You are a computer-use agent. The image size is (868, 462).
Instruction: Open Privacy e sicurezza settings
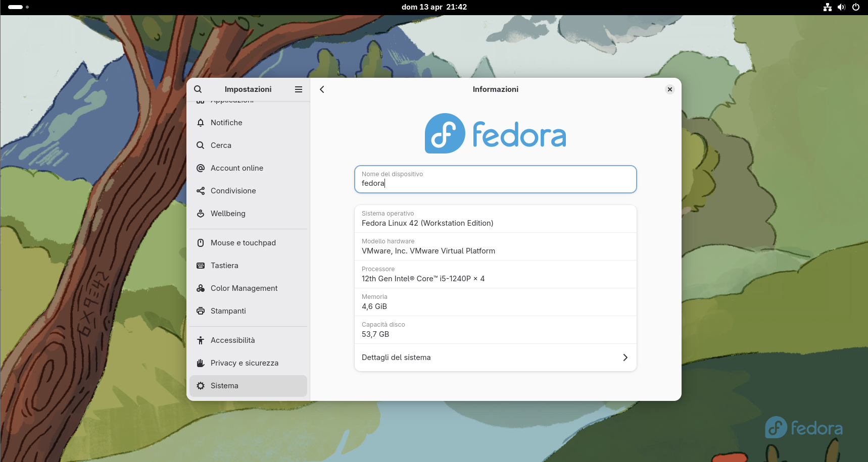pyautogui.click(x=245, y=363)
